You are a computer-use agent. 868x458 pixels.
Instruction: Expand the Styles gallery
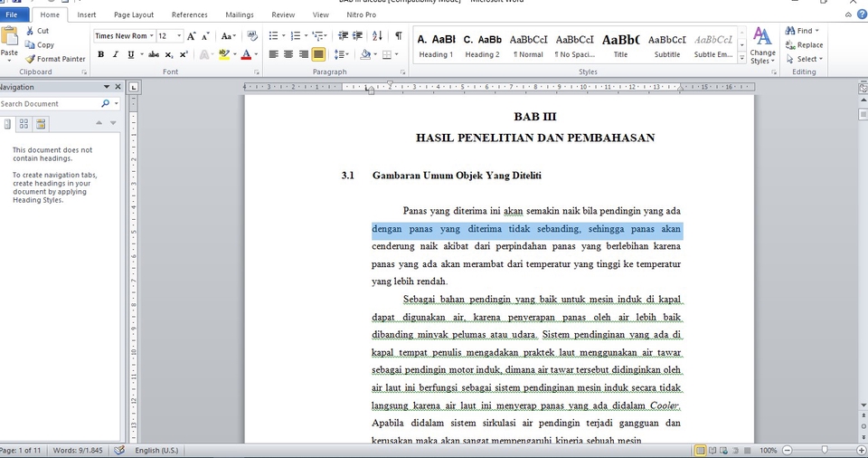tap(741, 58)
